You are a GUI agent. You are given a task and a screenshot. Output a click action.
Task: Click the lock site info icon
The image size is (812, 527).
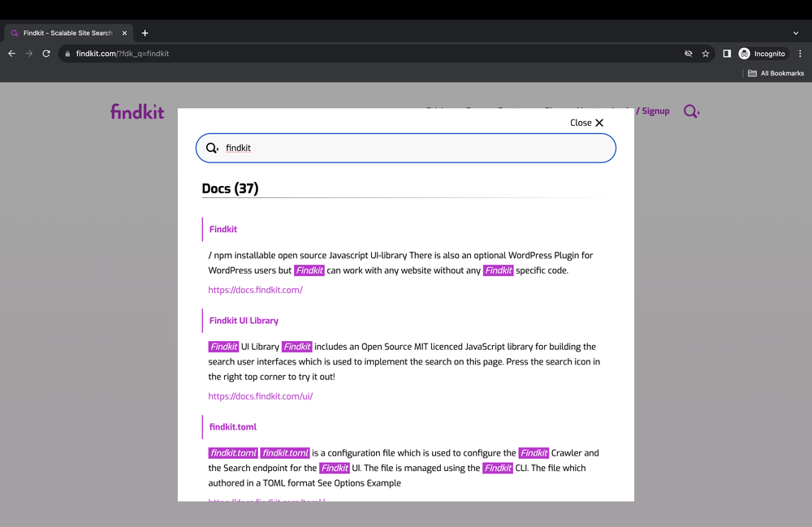[x=67, y=54]
